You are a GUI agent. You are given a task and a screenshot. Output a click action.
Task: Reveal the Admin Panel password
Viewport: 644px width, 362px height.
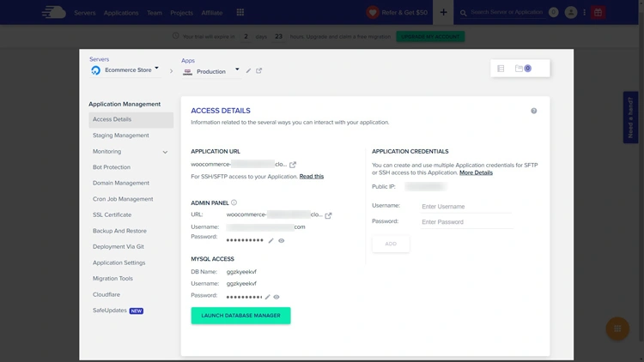tap(282, 241)
